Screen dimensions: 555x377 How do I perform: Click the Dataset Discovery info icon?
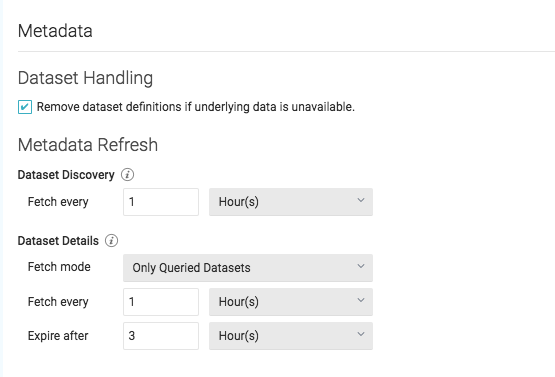127,175
